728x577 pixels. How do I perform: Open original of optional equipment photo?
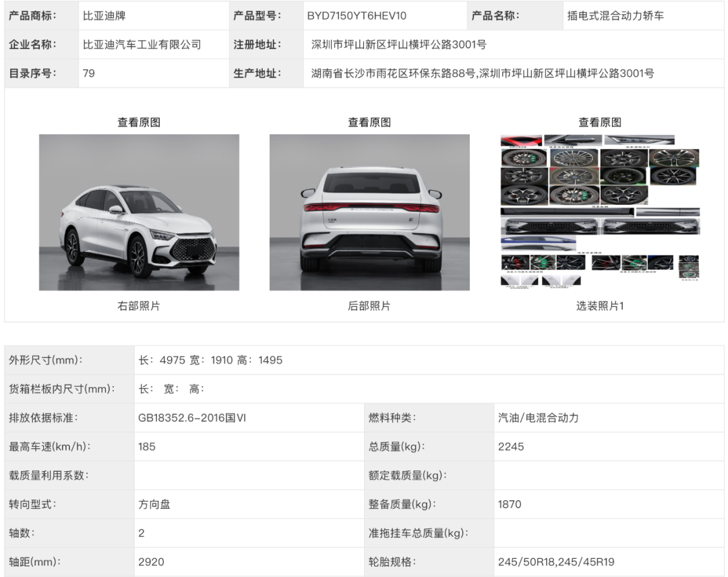(600, 123)
